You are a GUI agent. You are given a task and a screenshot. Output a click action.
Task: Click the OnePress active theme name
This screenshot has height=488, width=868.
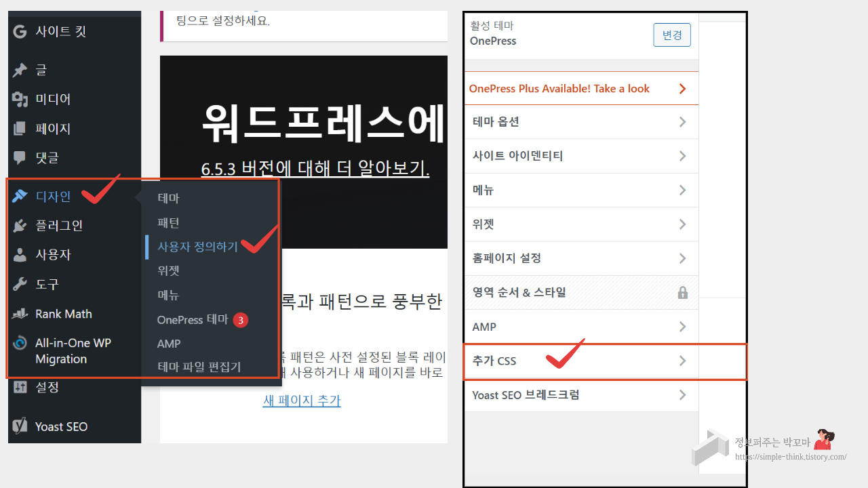tap(493, 41)
